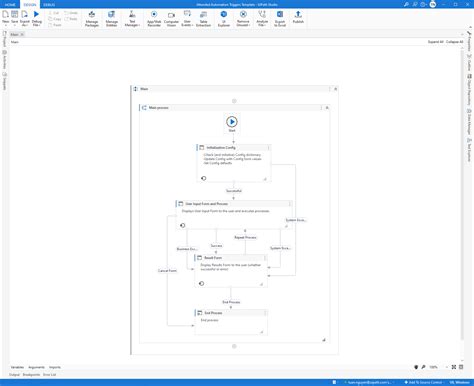This screenshot has width=474, height=386.
Task: Open the Data Manager side panel
Action: 469,121
